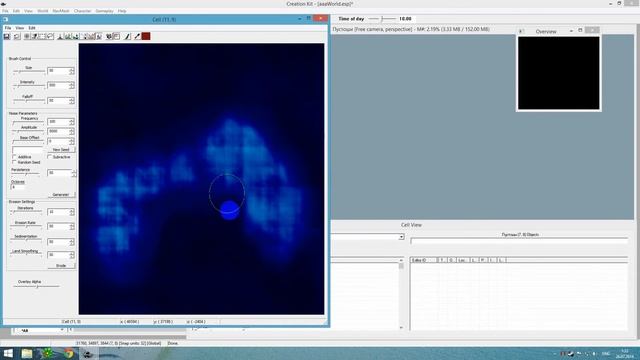Open the heightmap editor File menu

point(8,28)
